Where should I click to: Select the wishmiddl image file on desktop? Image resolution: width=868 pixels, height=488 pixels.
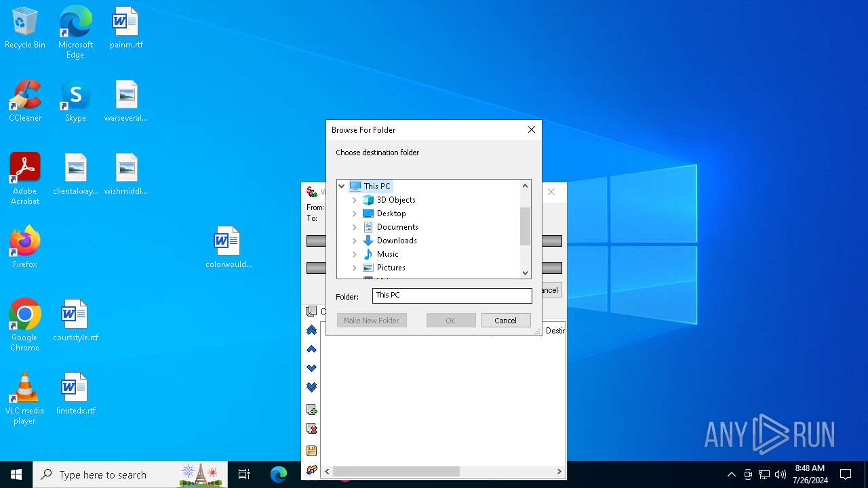(126, 175)
